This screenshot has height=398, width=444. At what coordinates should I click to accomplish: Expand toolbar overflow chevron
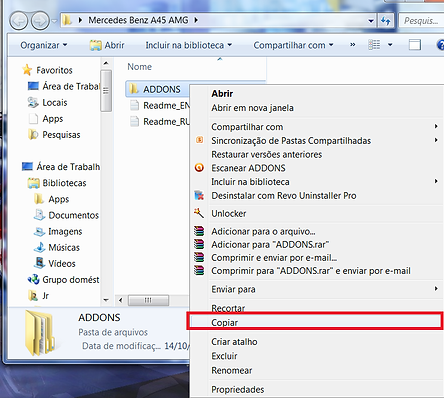[x=353, y=45]
